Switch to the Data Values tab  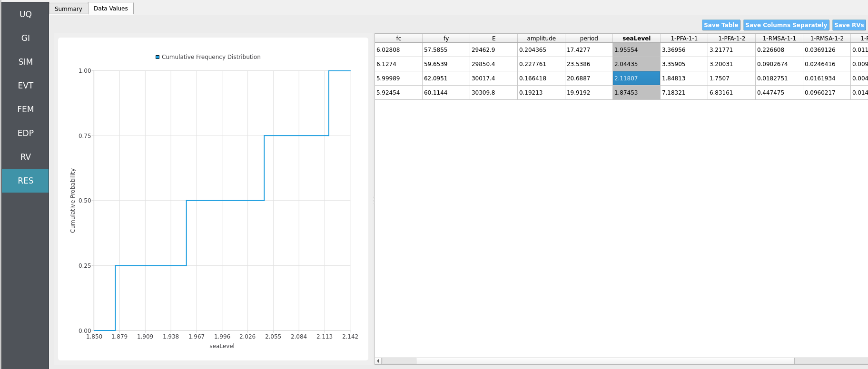pos(111,8)
